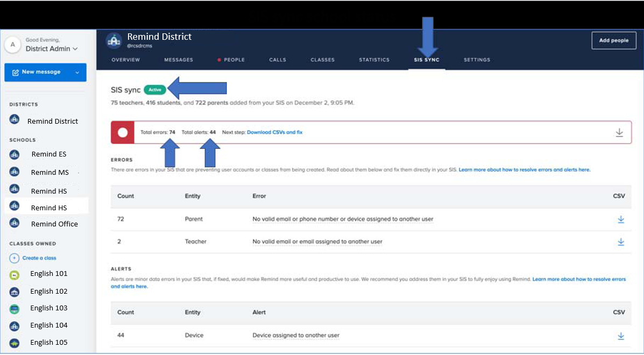Click the Remind ES school icon
644x355 pixels.
pos(15,154)
